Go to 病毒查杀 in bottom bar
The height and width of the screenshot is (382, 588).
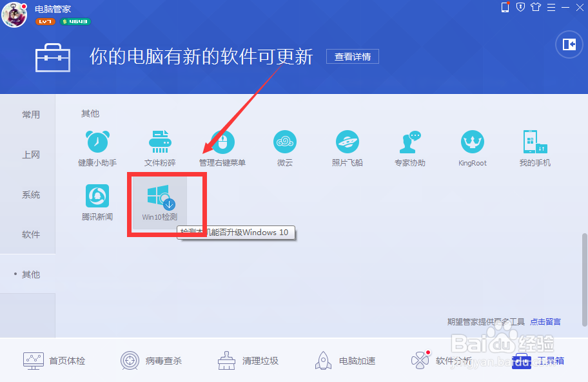pyautogui.click(x=151, y=361)
